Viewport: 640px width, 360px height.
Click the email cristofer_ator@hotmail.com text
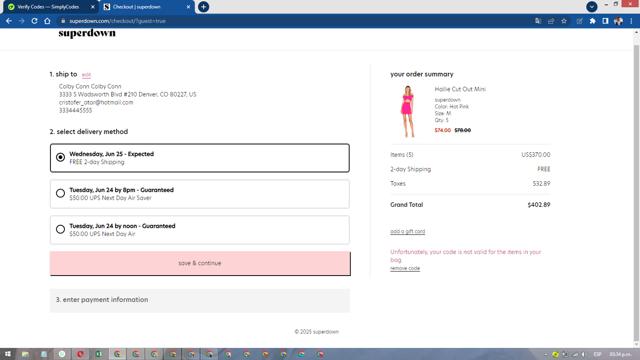[96, 102]
